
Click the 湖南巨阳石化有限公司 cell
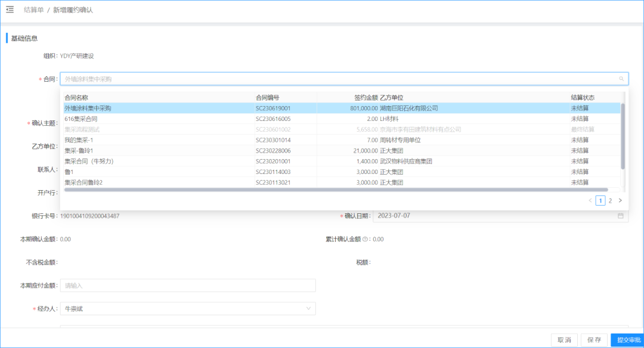(x=409, y=108)
